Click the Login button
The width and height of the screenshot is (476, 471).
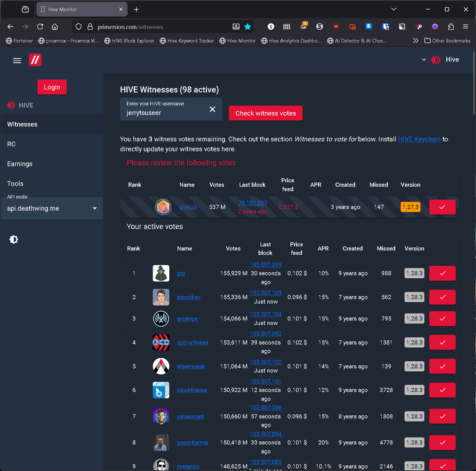[52, 87]
